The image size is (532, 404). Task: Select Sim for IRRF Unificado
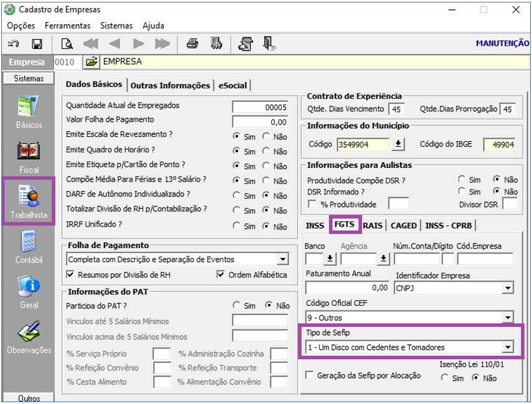pyautogui.click(x=236, y=226)
